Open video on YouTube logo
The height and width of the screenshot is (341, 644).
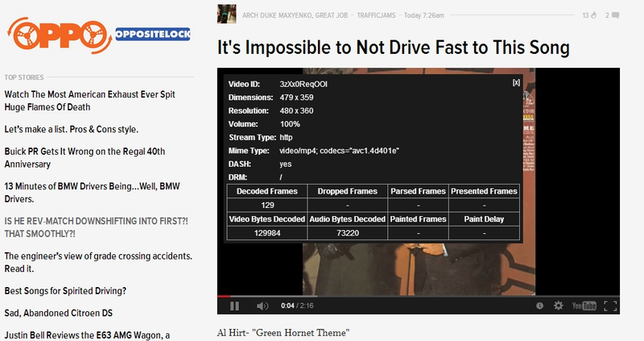[584, 306]
